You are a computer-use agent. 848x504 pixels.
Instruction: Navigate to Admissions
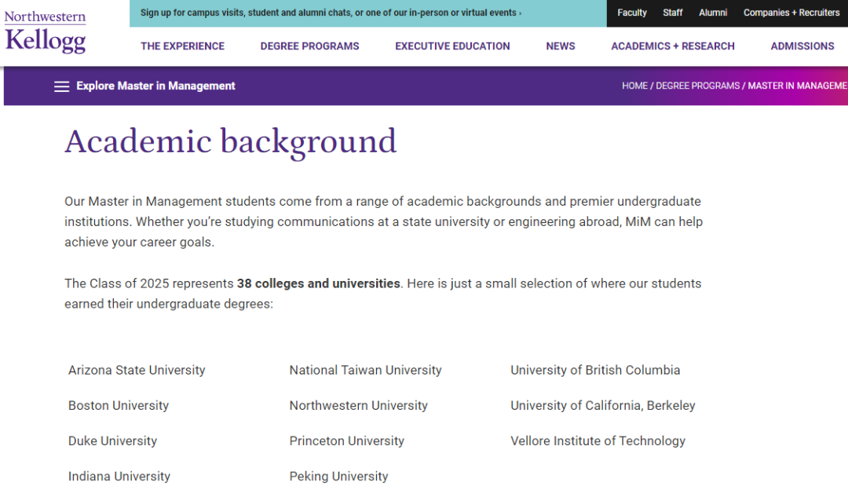pos(802,46)
